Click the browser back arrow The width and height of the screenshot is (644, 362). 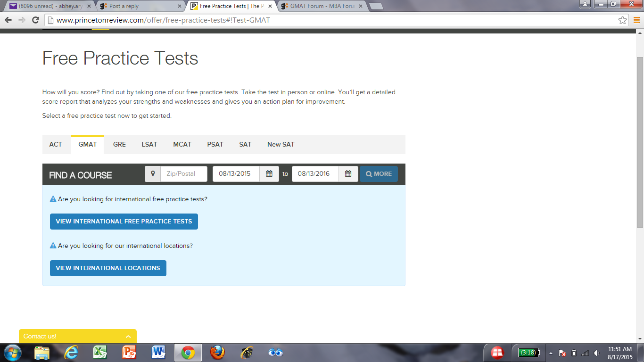8,20
